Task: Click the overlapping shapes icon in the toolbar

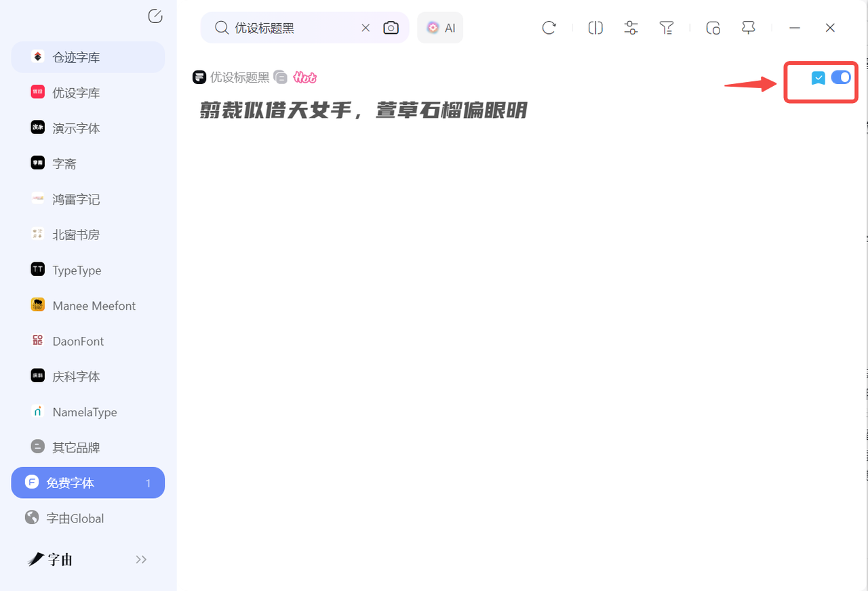Action: 713,28
